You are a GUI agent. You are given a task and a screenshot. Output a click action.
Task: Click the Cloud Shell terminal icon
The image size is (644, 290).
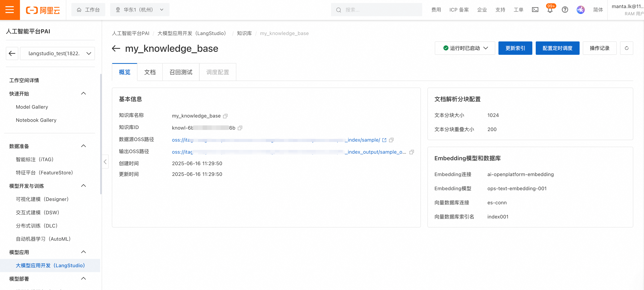535,10
